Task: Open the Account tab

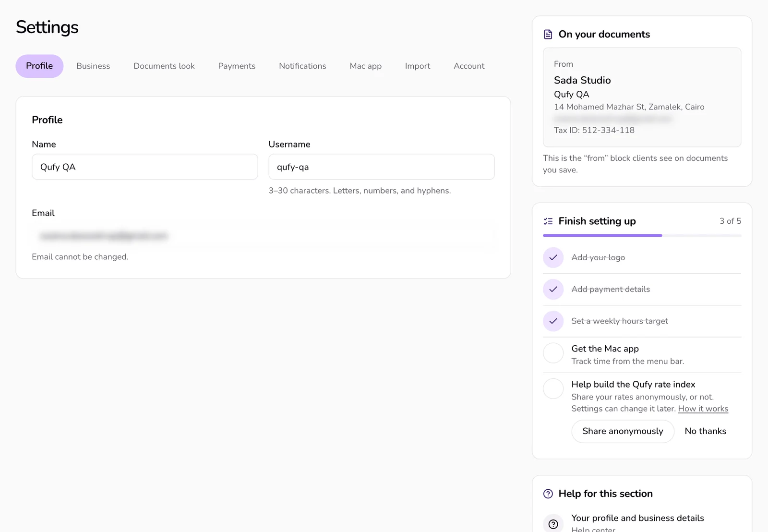Action: click(469, 66)
